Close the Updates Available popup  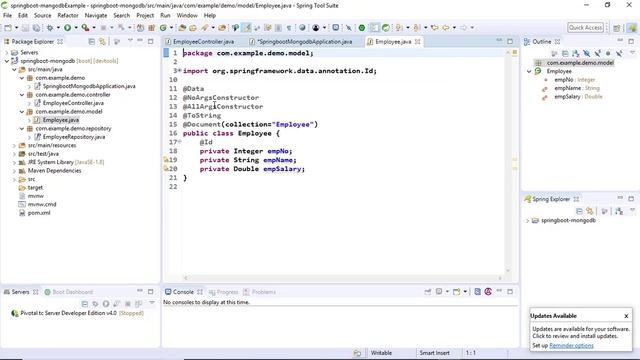(x=626, y=316)
